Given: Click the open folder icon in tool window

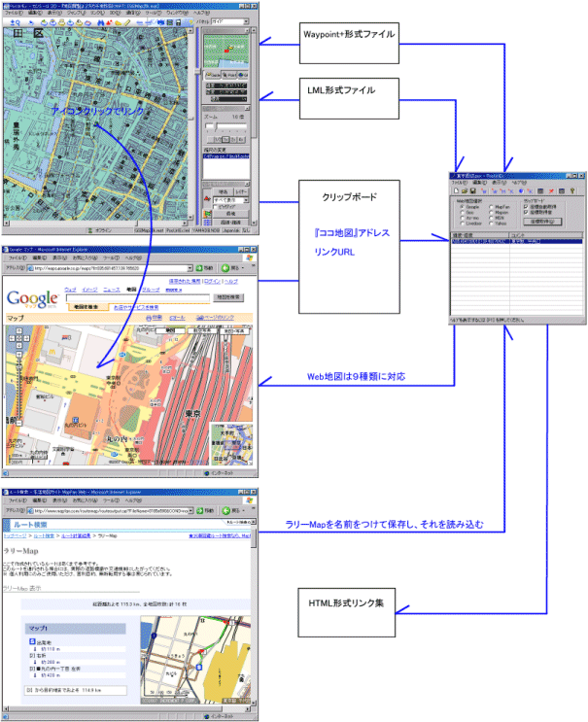Looking at the screenshot, I should 465,190.
